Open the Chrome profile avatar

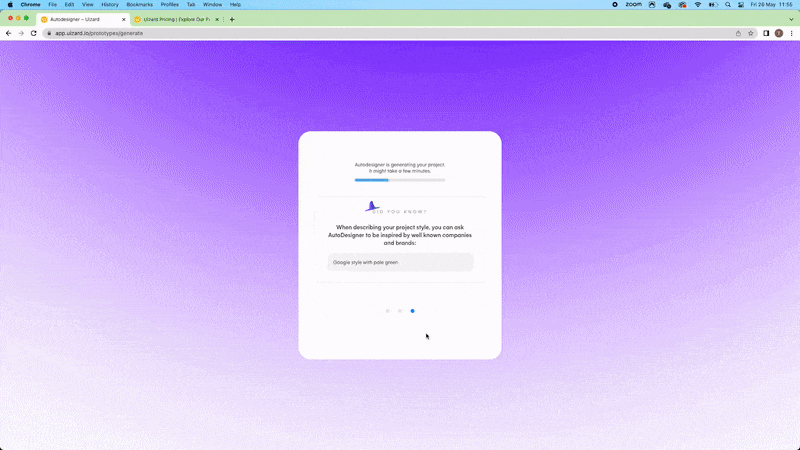coord(779,33)
